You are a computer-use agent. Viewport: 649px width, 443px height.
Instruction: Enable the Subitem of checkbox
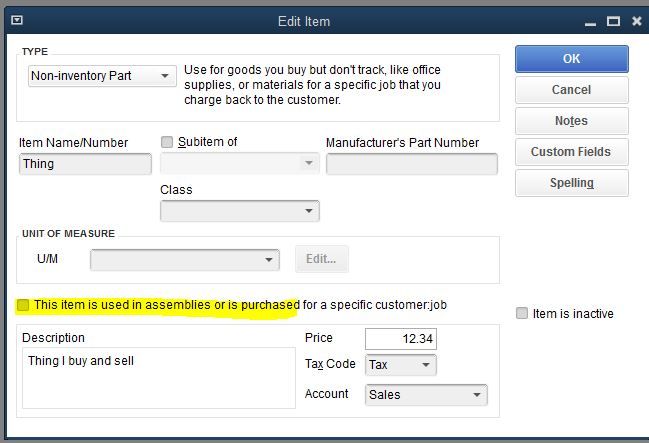pos(167,142)
